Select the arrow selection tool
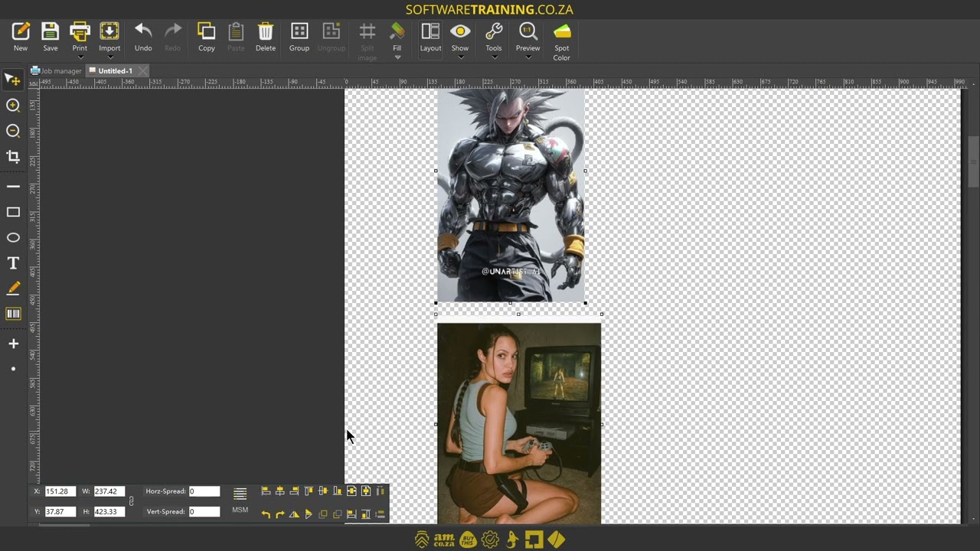This screenshot has height=551, width=980. [13, 80]
